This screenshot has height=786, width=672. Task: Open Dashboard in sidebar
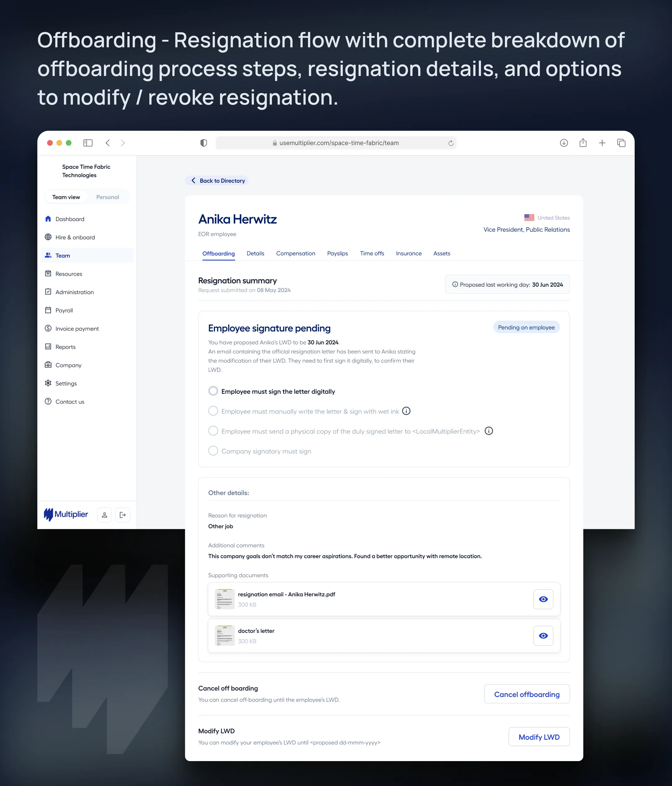pos(87,219)
